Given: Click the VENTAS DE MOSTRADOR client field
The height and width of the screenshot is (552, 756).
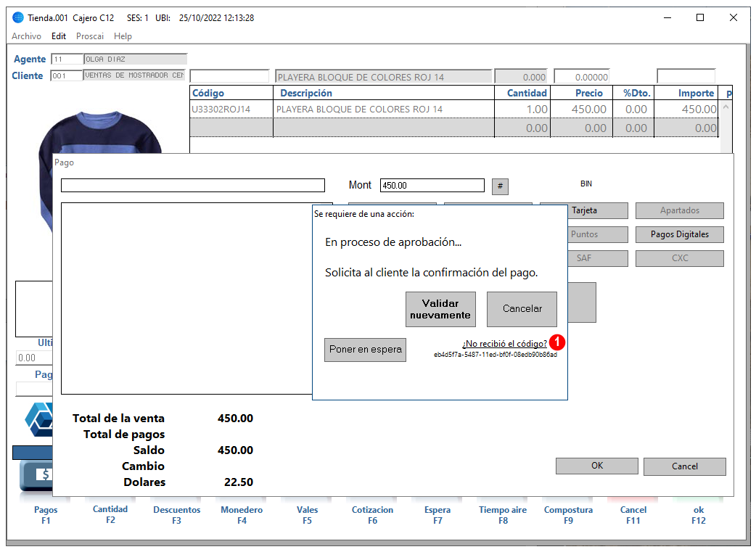Looking at the screenshot, I should coord(134,75).
